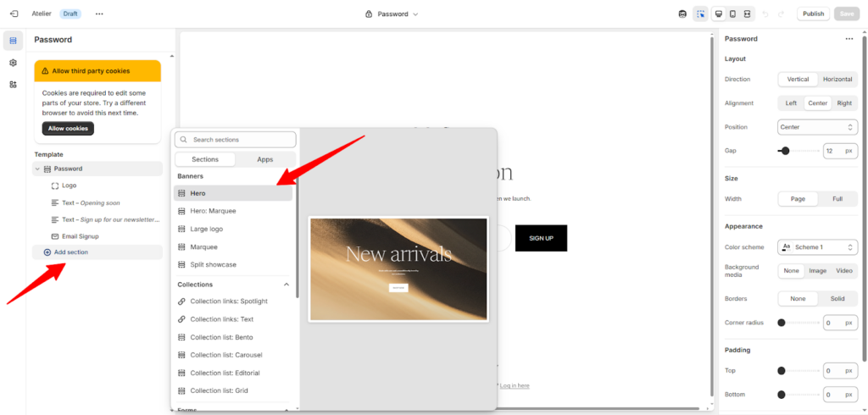Viewport: 868px width, 415px height.
Task: Collapse the Password template group
Action: (x=37, y=169)
